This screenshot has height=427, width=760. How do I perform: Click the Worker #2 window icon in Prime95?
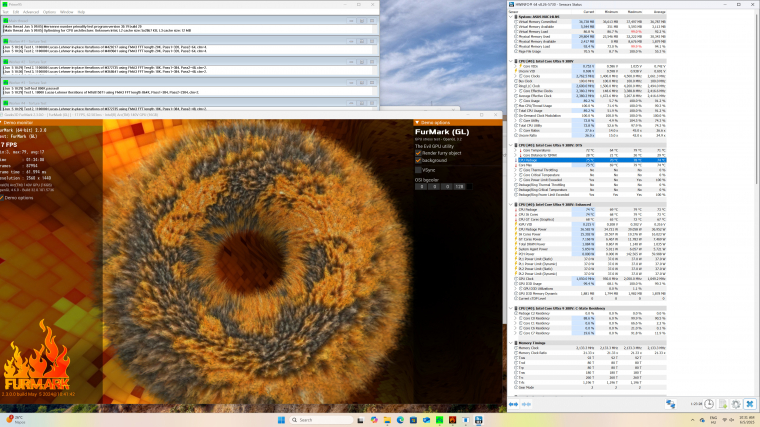tap(6, 62)
